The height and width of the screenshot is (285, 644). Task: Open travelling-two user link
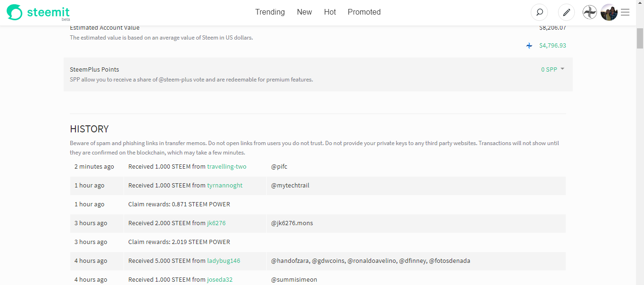227,167
